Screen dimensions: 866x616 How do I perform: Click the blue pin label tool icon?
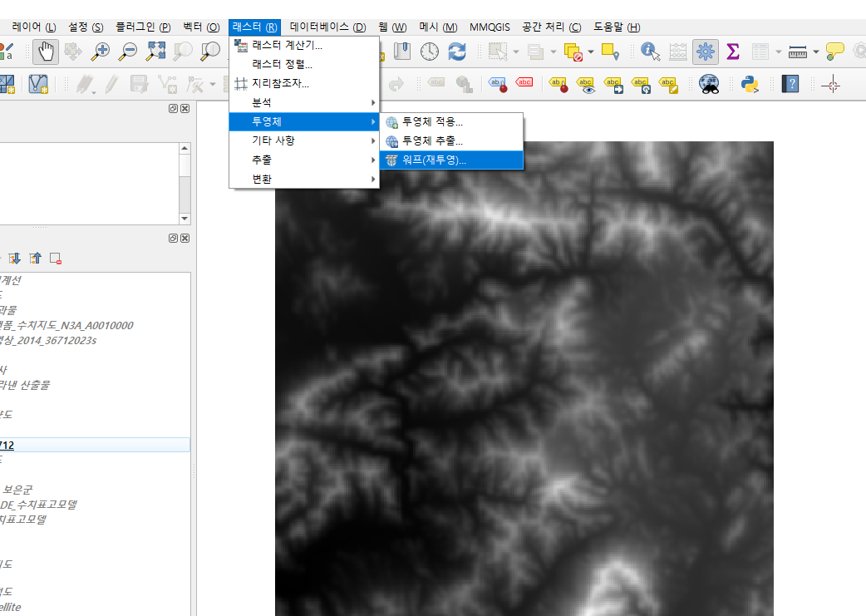[498, 84]
